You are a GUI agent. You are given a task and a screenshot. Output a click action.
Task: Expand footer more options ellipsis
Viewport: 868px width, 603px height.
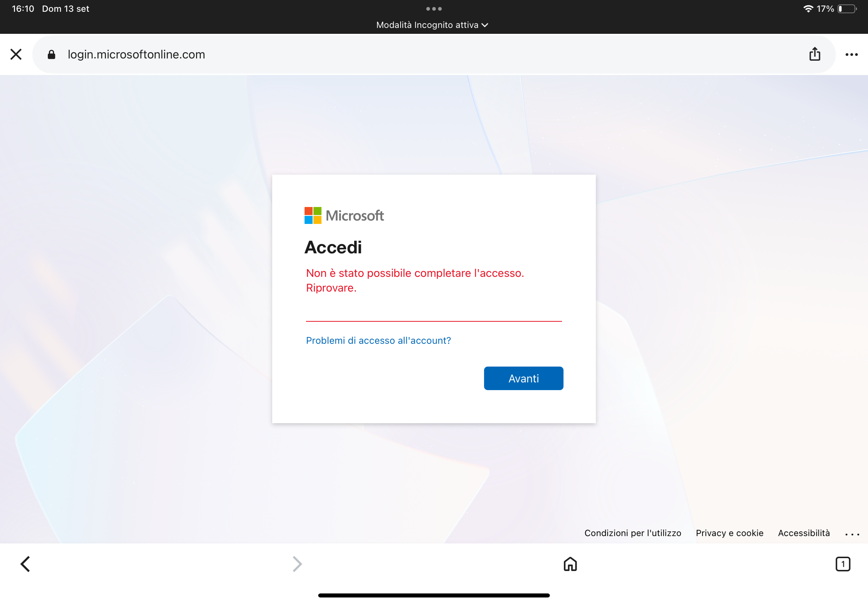pos(852,534)
